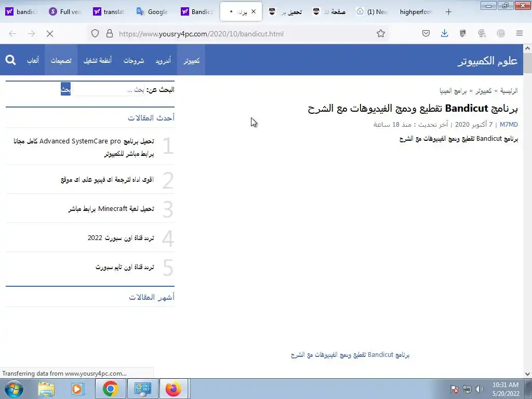This screenshot has height=399, width=532.
Task: Open the أنظمة تشغيل menu item
Action: click(x=98, y=60)
